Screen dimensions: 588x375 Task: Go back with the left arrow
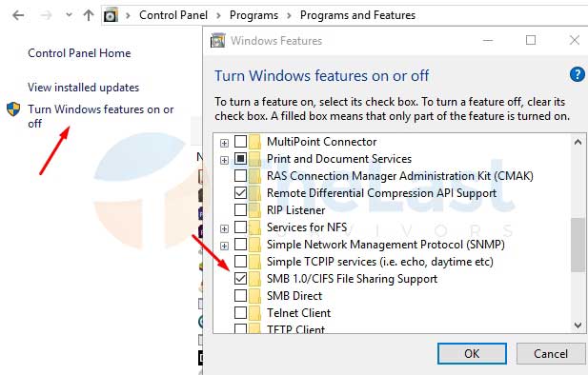(x=18, y=15)
